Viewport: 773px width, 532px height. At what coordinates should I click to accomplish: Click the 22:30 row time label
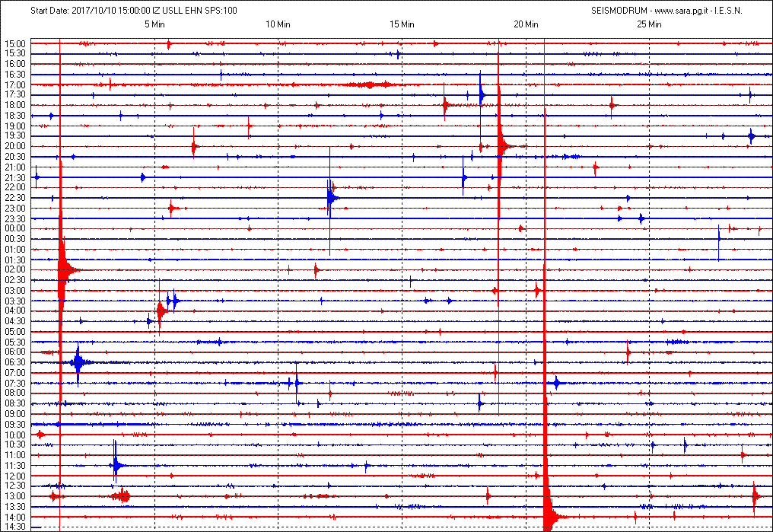(x=15, y=198)
